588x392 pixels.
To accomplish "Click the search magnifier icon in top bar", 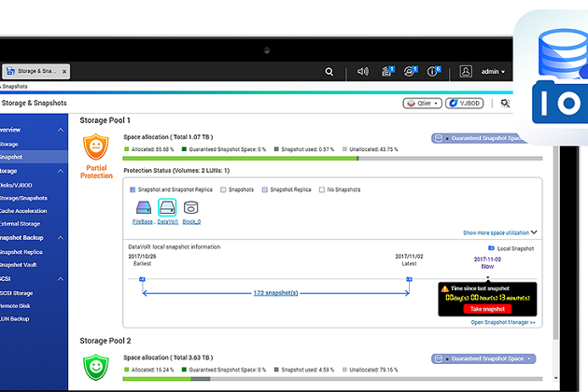I will 329,71.
